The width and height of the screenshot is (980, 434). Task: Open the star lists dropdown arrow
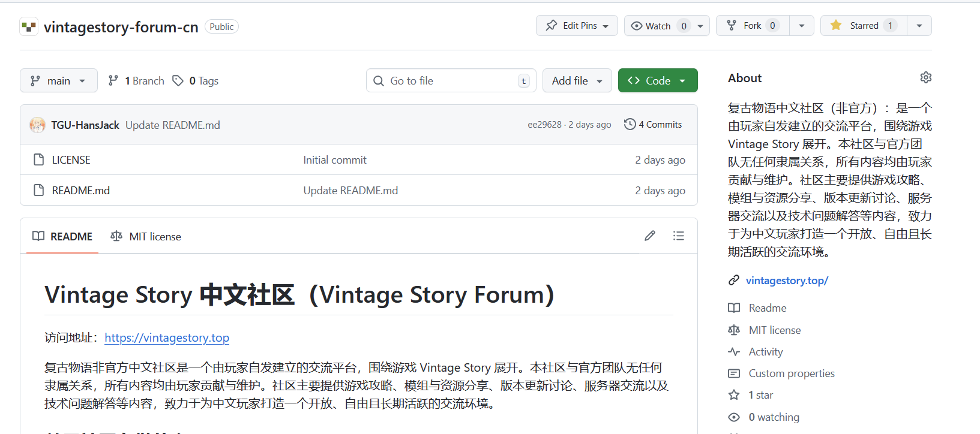(919, 26)
